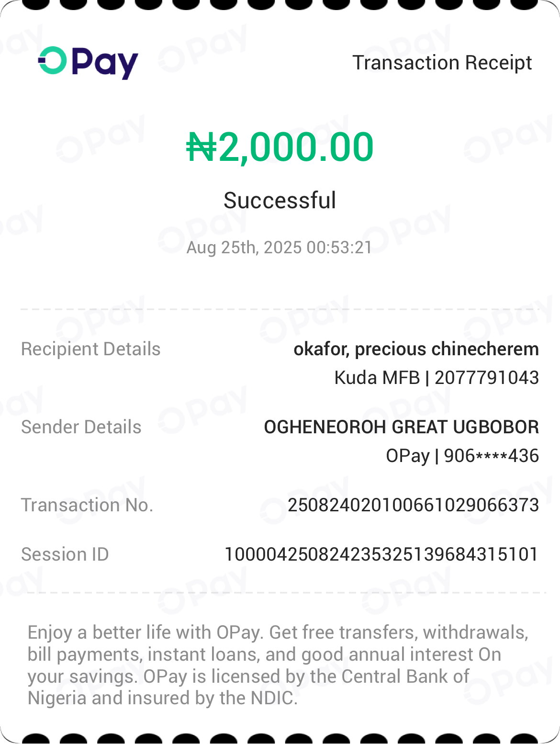
Task: Click the "Transaction No." label
Action: (87, 505)
